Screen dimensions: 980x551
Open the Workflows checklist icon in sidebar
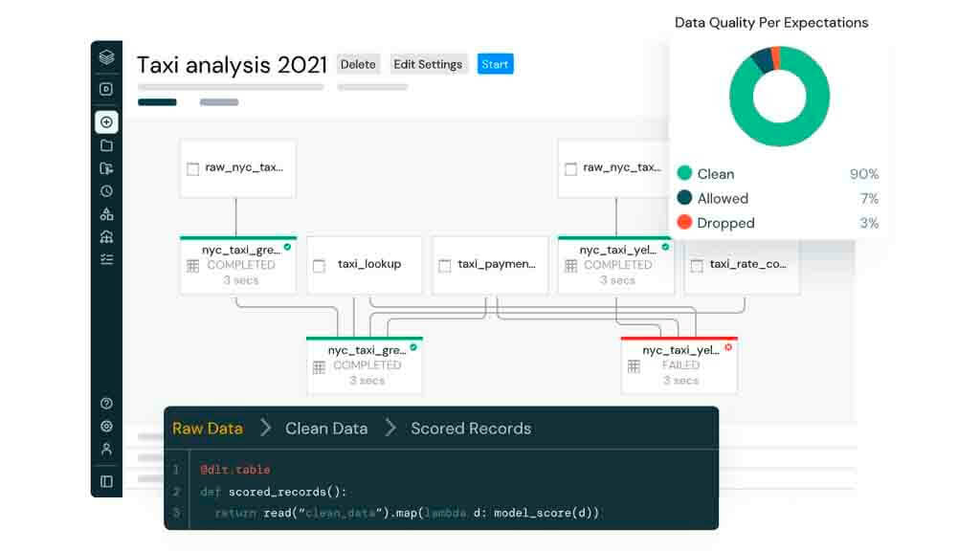(x=106, y=259)
